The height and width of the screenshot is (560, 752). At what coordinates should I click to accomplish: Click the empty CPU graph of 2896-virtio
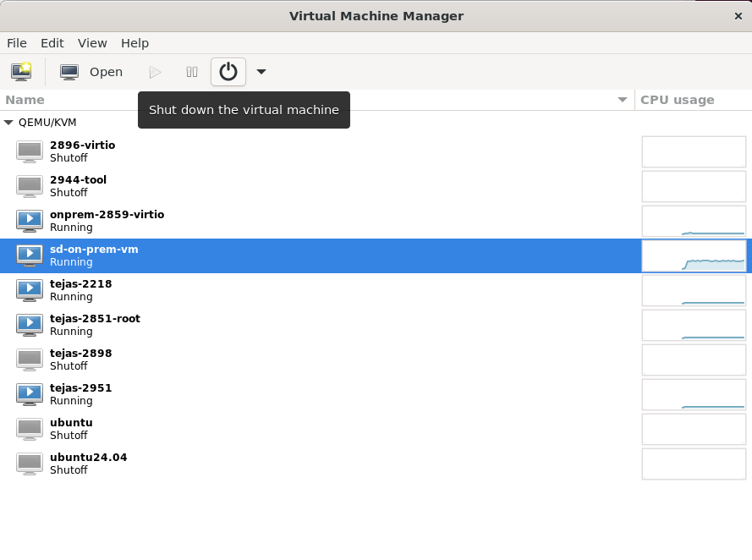(694, 151)
